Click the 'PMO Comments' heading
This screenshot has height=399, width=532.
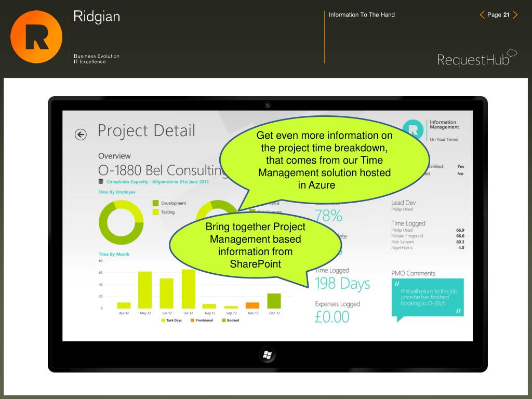[x=413, y=273]
